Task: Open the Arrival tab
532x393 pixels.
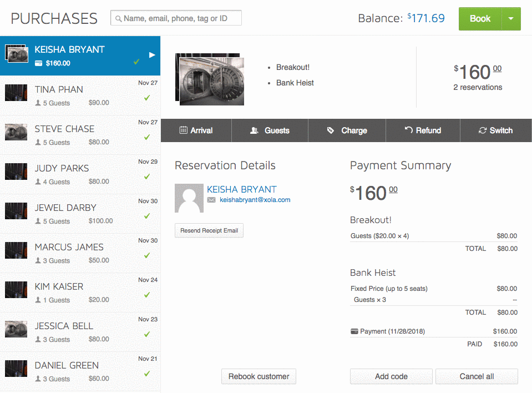Action: pyautogui.click(x=196, y=130)
